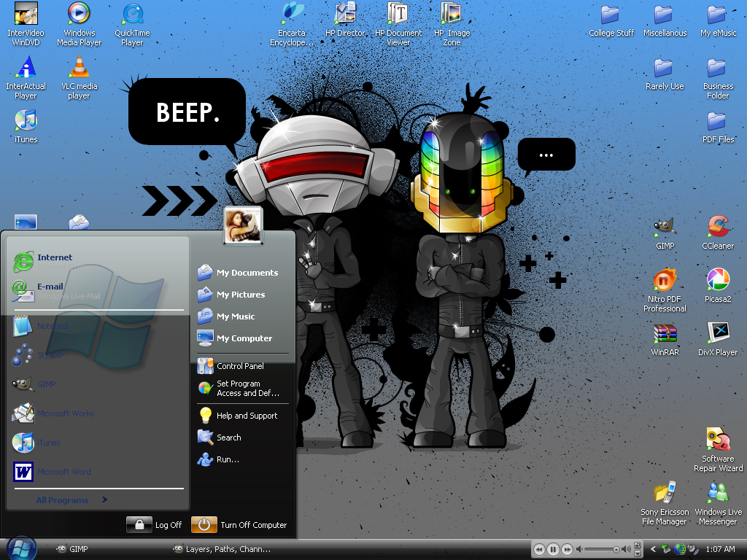Screen dimensions: 747x560
Task: Click the user account picture in Start menu
Action: tap(243, 226)
